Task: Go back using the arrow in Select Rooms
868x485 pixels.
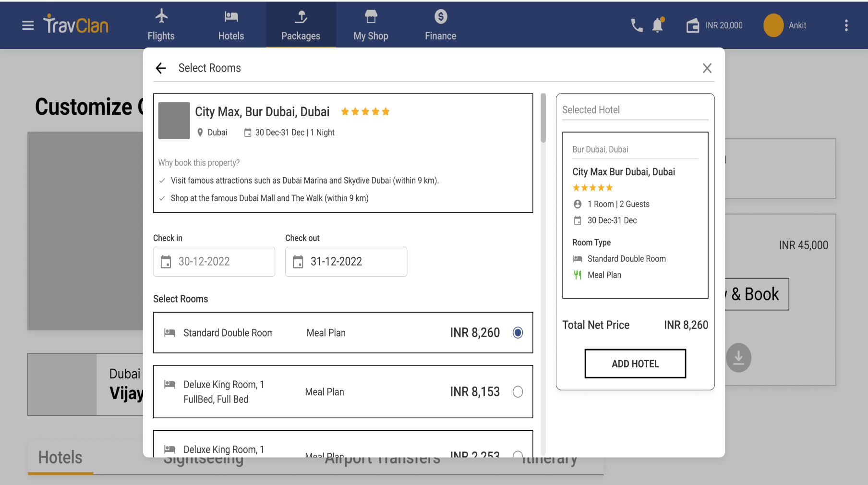Action: [161, 68]
